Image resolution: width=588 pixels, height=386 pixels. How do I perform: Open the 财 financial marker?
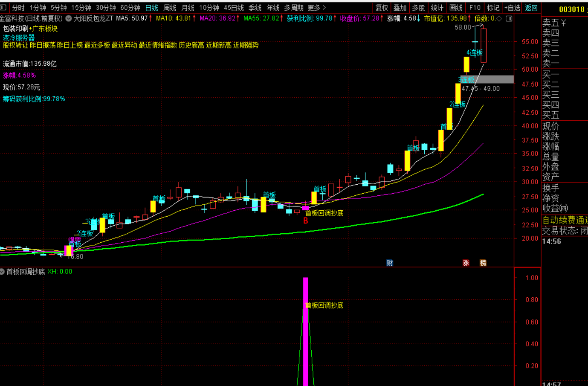pos(390,263)
